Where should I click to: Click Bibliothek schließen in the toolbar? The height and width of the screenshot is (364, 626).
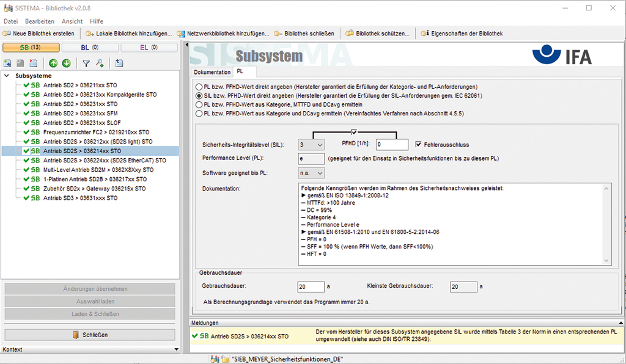(x=304, y=34)
